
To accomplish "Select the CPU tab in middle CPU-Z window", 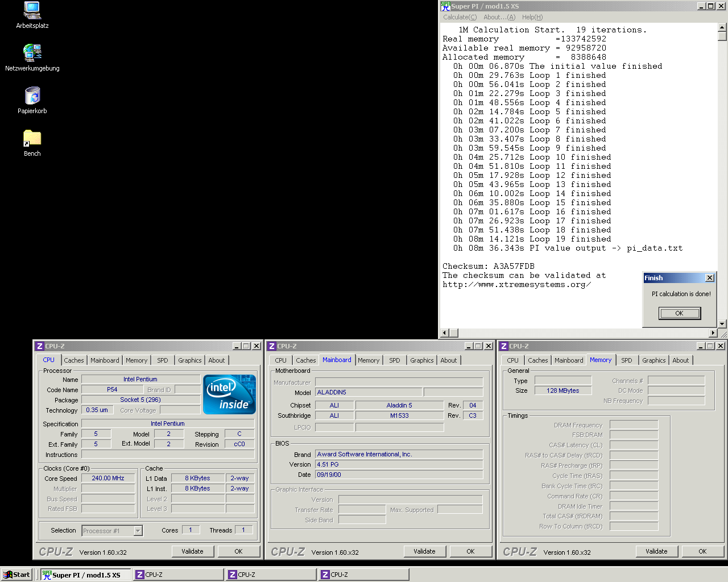I will click(281, 360).
